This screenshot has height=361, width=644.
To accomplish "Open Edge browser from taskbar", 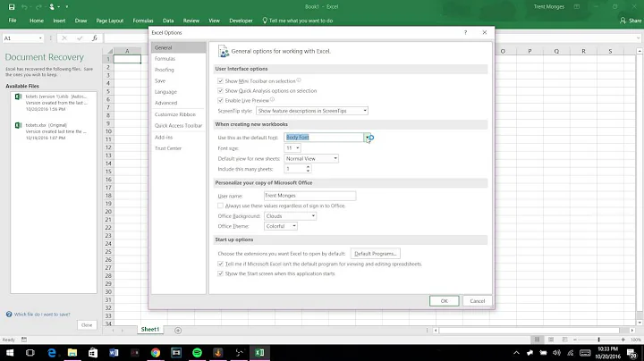I will coord(52,352).
